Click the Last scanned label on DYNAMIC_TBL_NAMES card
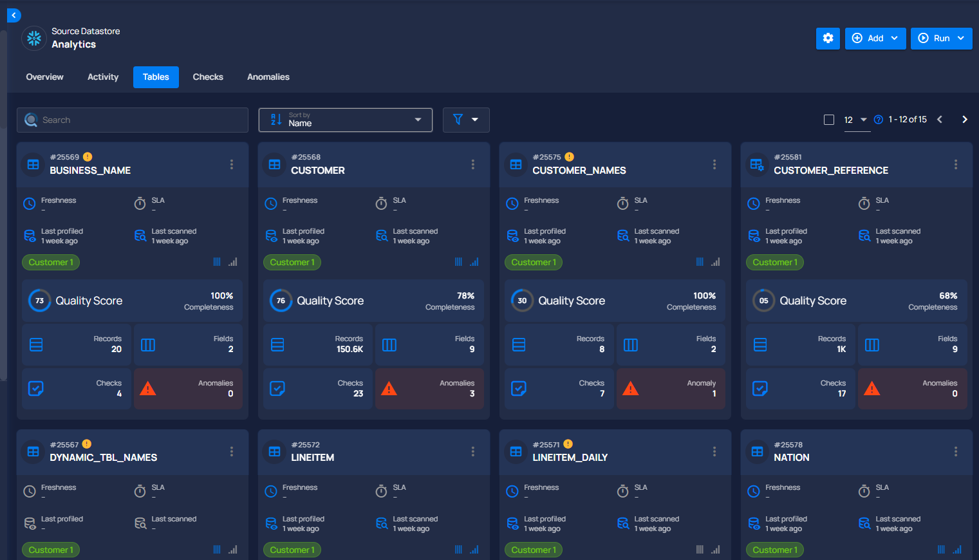Screen dimensions: 979x560 (x=174, y=519)
